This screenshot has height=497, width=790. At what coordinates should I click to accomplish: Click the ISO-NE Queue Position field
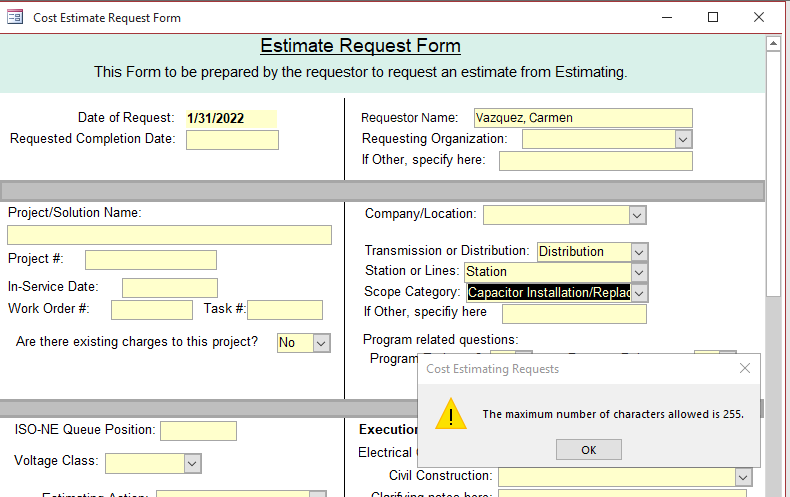(198, 431)
